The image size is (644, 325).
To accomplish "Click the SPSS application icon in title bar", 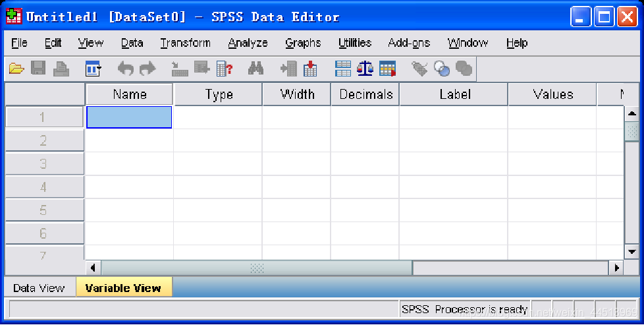I will coord(14,17).
